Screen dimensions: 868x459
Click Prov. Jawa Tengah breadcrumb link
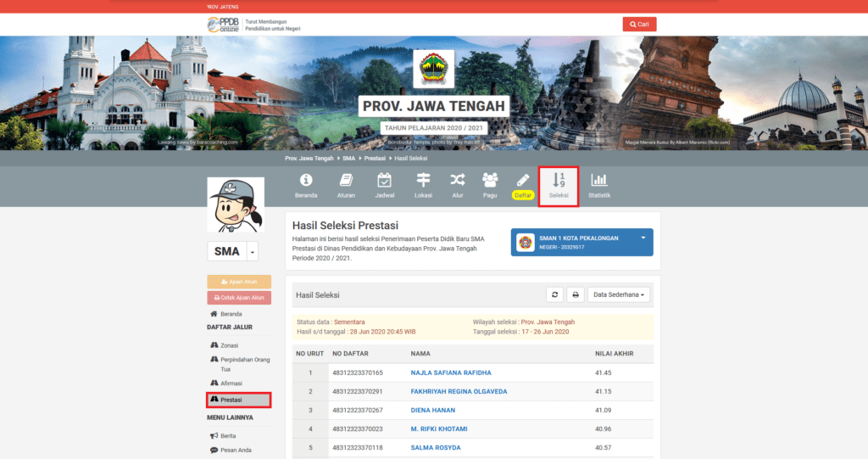pyautogui.click(x=309, y=158)
